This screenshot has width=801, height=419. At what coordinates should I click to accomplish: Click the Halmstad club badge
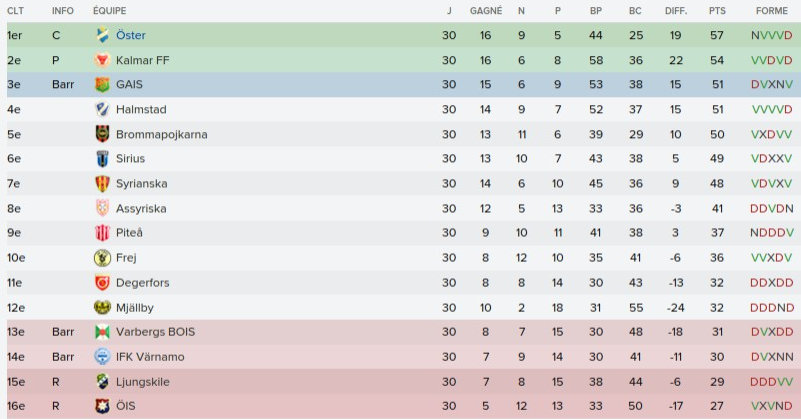(x=102, y=109)
